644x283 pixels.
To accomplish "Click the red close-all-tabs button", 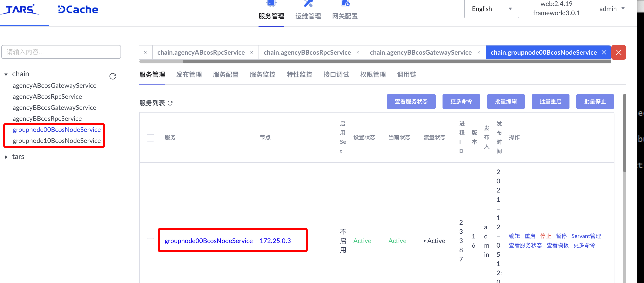I will tap(619, 52).
